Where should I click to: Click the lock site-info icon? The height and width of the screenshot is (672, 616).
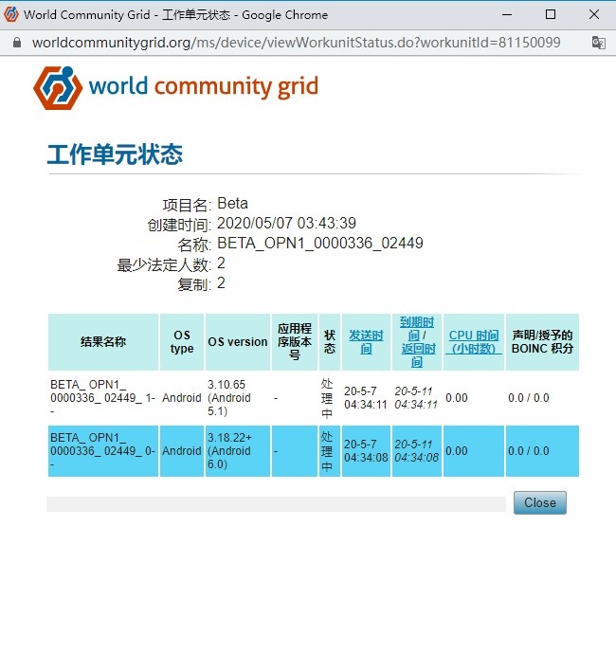tap(17, 43)
